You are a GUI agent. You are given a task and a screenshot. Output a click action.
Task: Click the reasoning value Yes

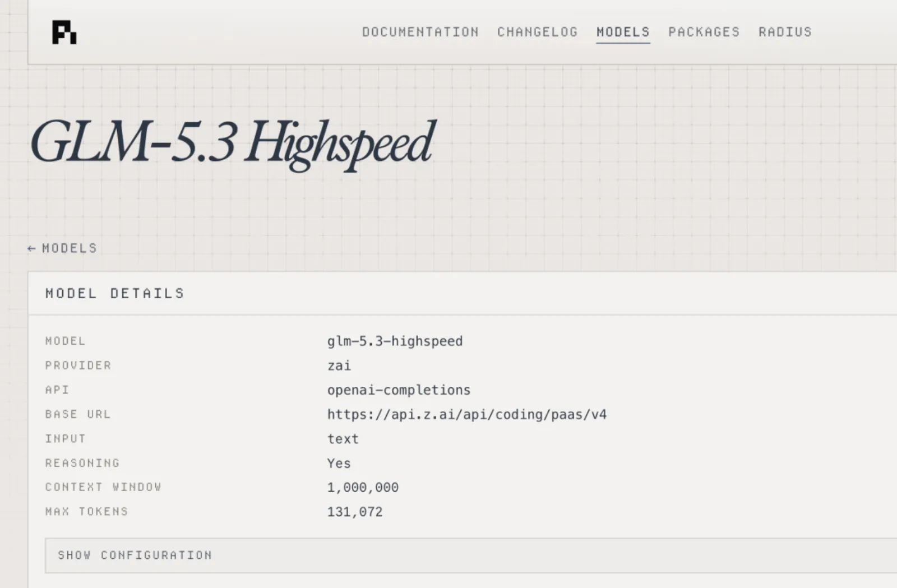(x=339, y=464)
